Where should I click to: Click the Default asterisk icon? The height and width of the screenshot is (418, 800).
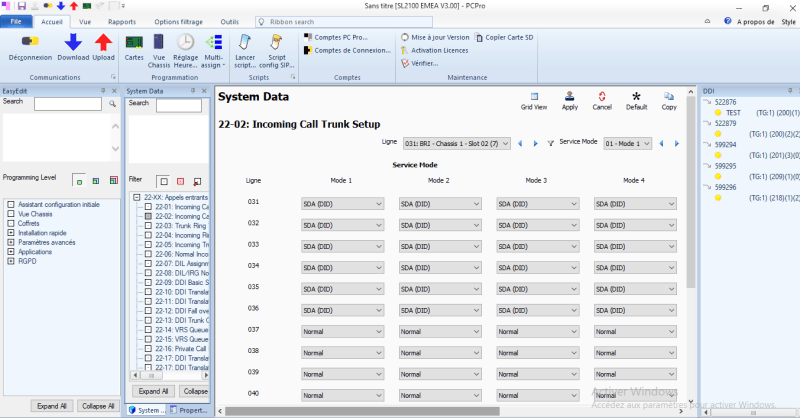pos(636,96)
